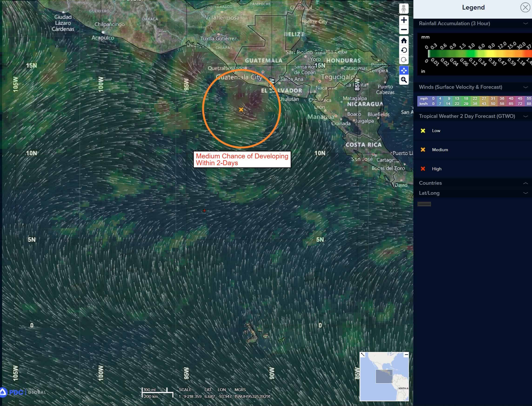Zoom out with the minus button

coord(404,30)
